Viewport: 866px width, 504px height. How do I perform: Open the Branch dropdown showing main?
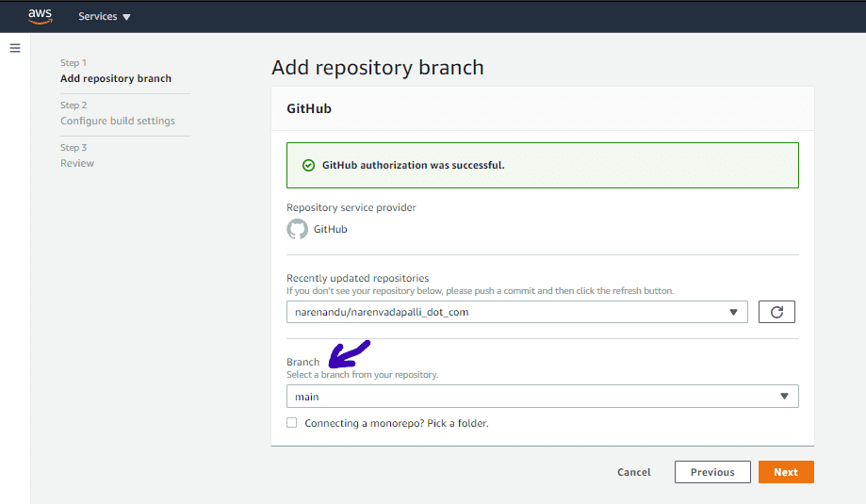coord(543,397)
